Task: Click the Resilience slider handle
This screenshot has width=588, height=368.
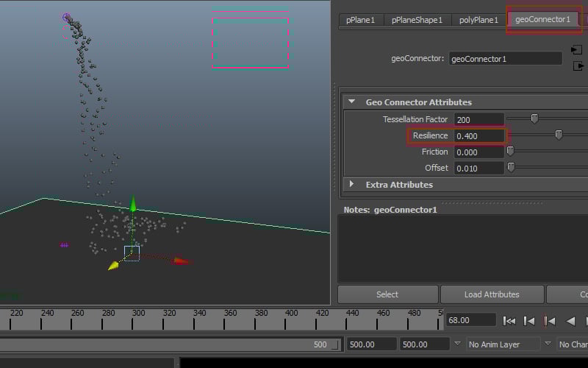Action: tap(559, 135)
